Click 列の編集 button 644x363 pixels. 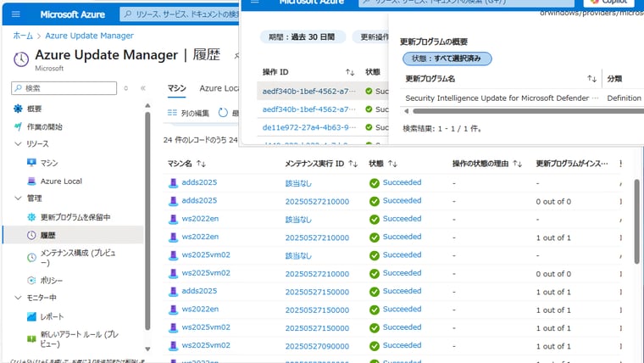[x=188, y=113]
